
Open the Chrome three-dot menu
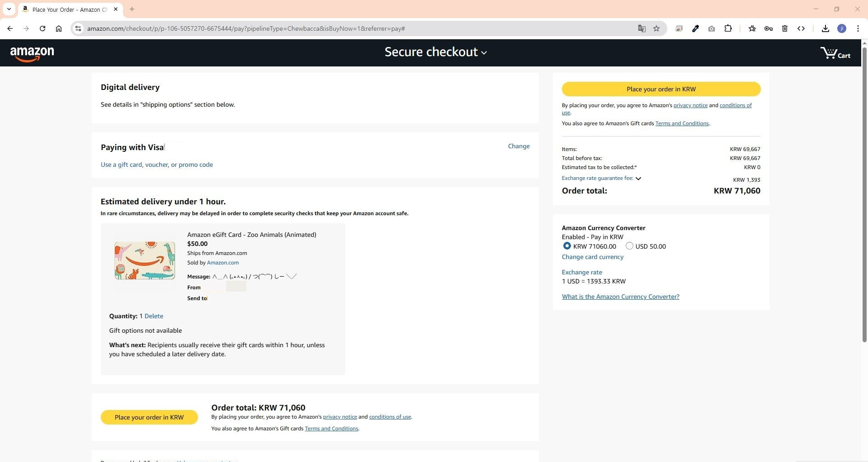(x=858, y=28)
